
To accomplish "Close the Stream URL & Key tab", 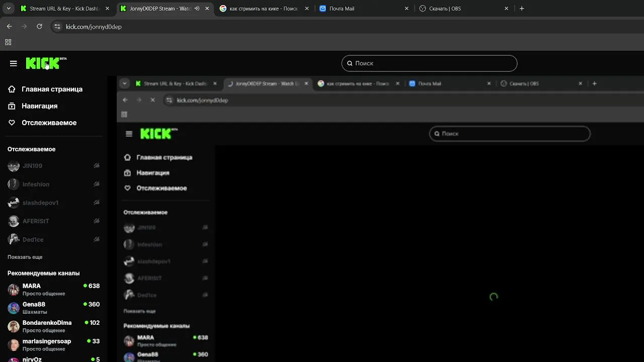I will pyautogui.click(x=107, y=9).
